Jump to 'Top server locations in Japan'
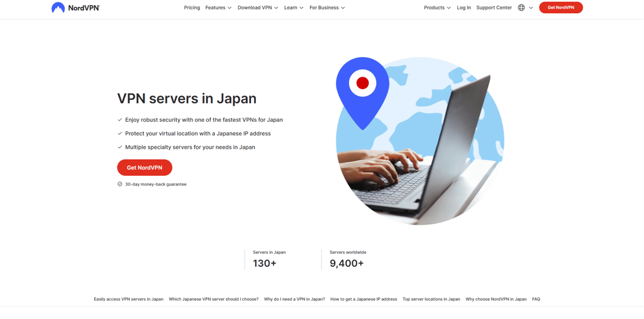This screenshot has height=319, width=644. (x=431, y=299)
